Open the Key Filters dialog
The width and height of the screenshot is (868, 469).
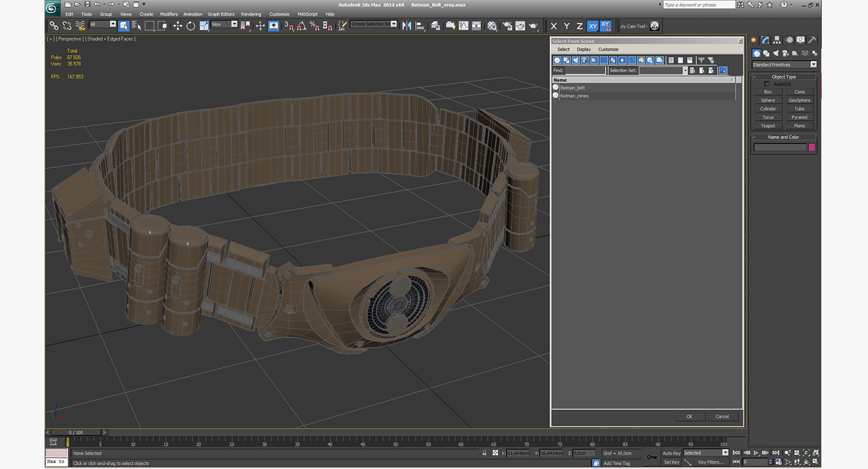tap(711, 462)
